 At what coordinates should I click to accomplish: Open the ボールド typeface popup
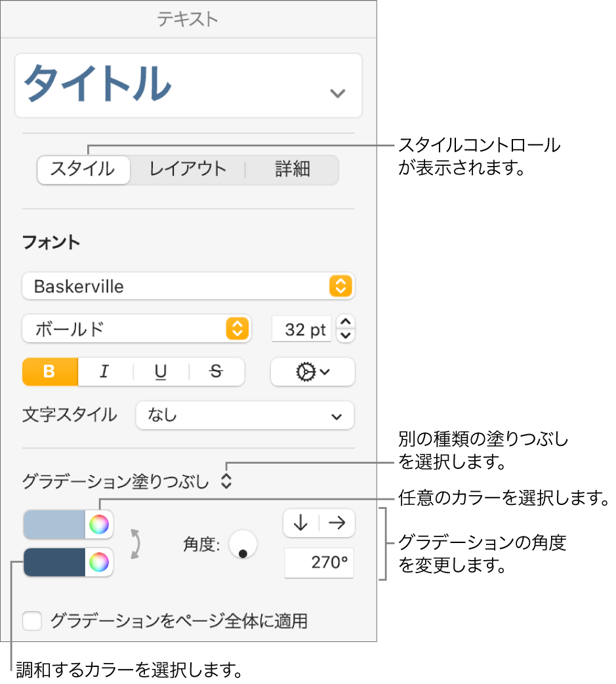136,329
